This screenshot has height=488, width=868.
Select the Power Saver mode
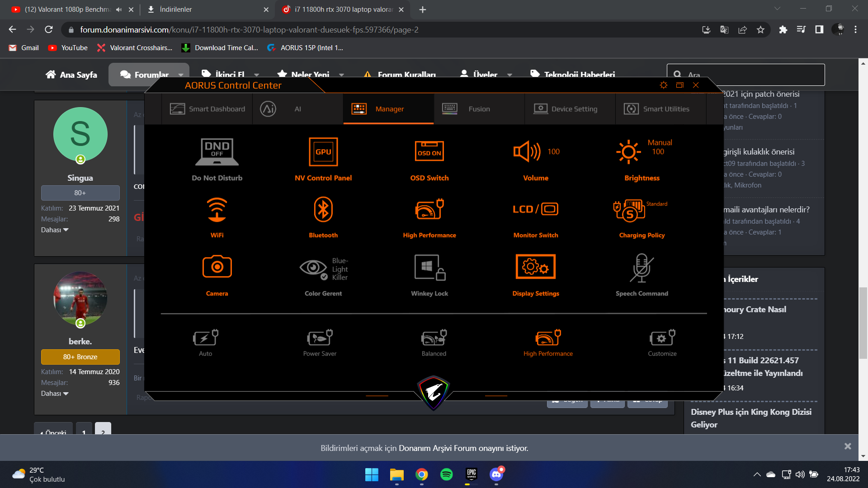coord(320,343)
